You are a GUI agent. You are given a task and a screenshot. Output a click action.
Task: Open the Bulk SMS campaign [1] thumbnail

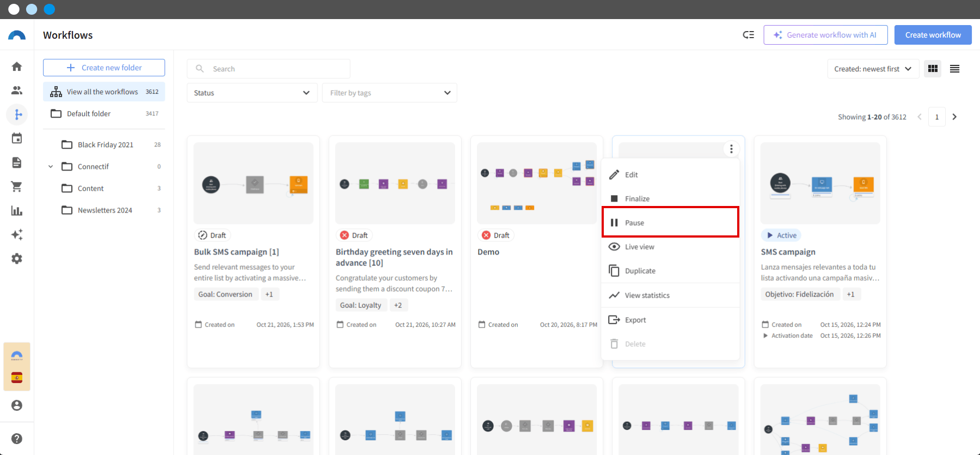pos(253,183)
